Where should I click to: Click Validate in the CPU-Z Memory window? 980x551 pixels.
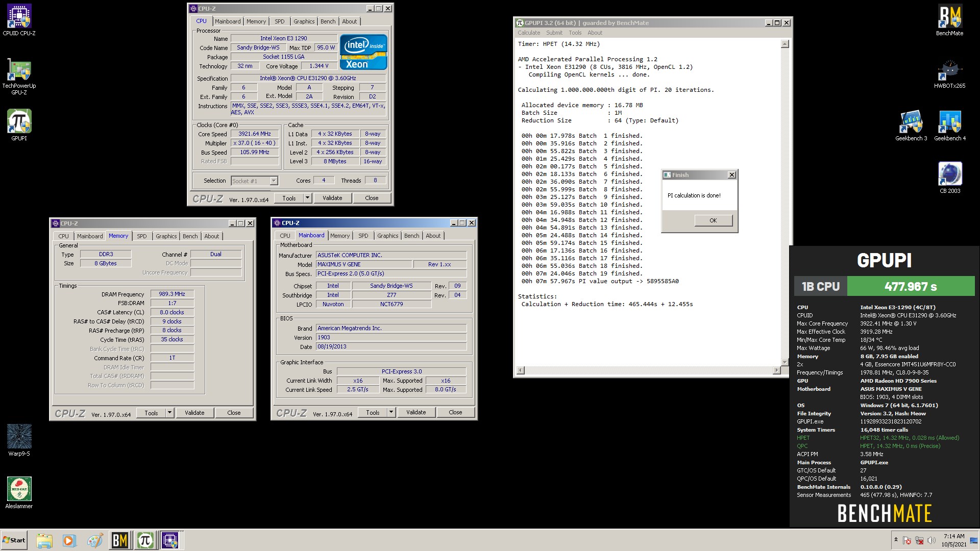coord(194,413)
